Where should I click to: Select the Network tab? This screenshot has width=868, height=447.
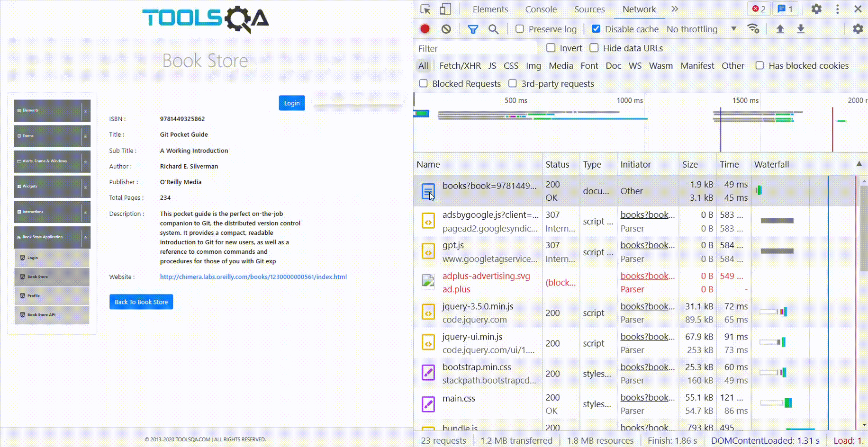(639, 9)
